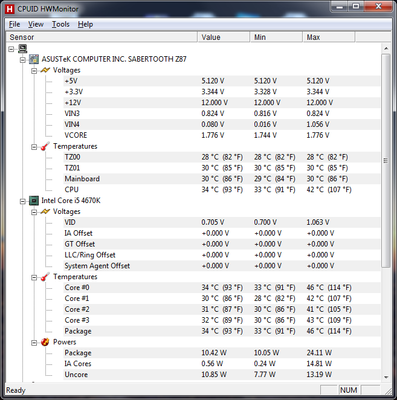Click the Max column header
Viewport: 397px width, 400px height.
point(329,37)
